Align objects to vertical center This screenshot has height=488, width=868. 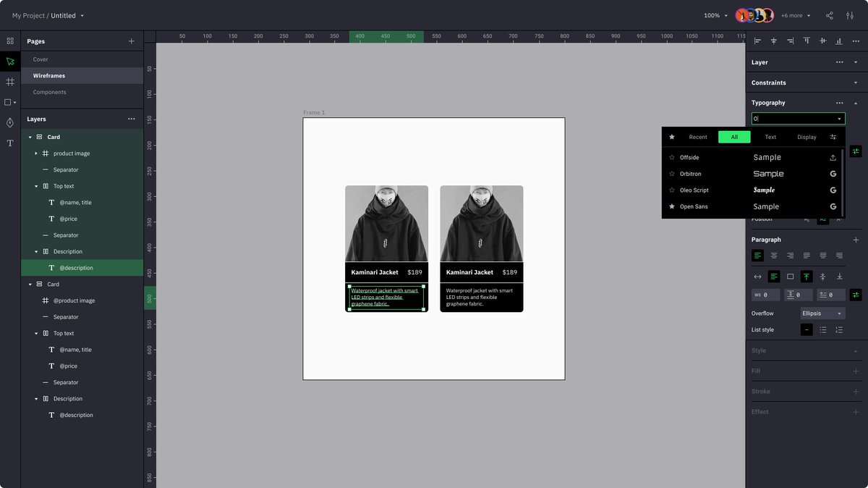822,41
